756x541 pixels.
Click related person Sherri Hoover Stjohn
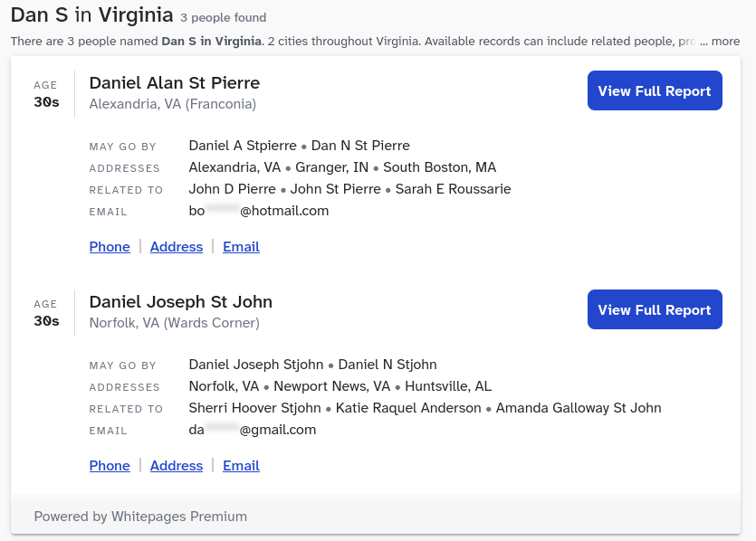point(254,408)
